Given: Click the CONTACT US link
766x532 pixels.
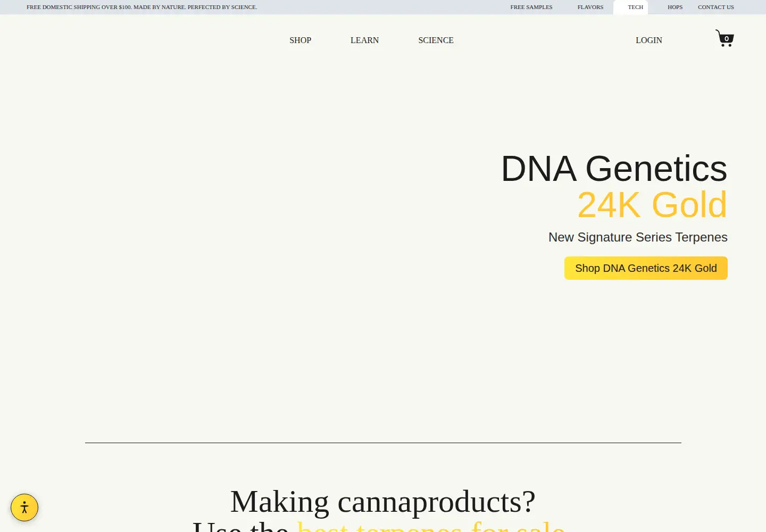Looking at the screenshot, I should (716, 7).
